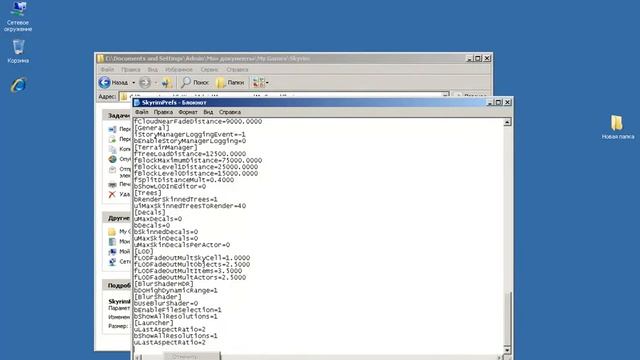Click the line uMaxSkinDecalsPerActor=0
Viewport: 640px width, 360px height.
(x=182, y=245)
